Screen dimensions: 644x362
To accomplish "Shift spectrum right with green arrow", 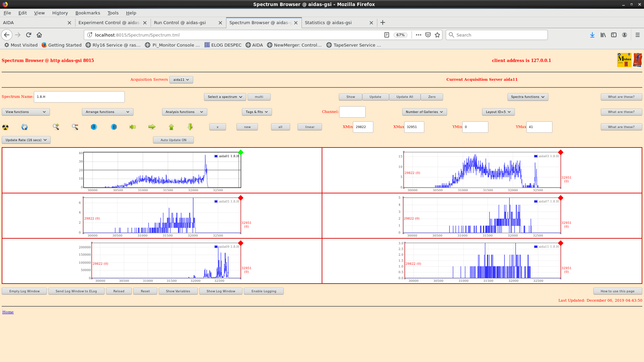I will pos(152,127).
